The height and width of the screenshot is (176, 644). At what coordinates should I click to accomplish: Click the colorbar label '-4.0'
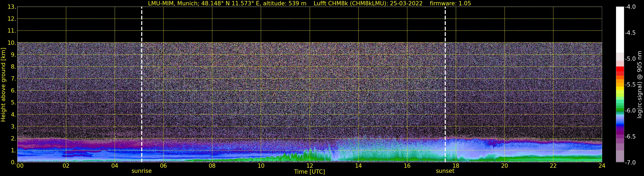(x=630, y=7)
